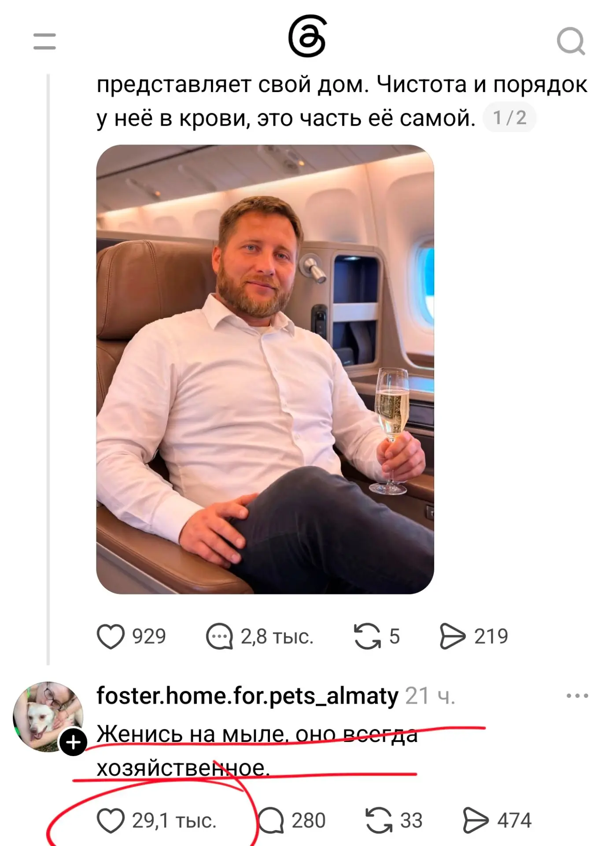
Task: Open replies showing 2,8 тыс. comments
Action: tap(219, 636)
